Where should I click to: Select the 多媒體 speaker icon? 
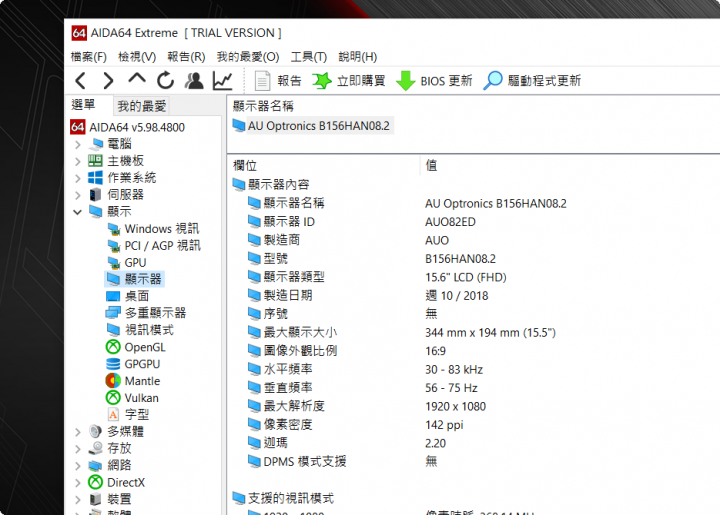[96, 431]
